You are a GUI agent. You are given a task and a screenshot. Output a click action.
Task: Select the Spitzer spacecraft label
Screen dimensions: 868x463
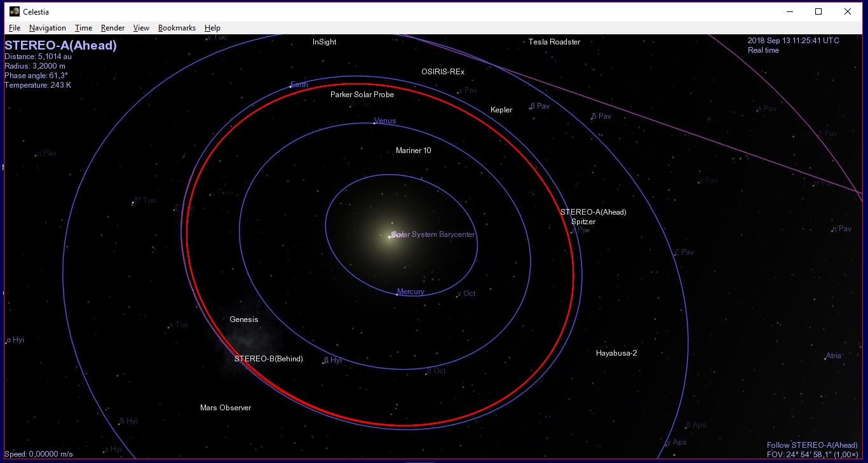[583, 222]
